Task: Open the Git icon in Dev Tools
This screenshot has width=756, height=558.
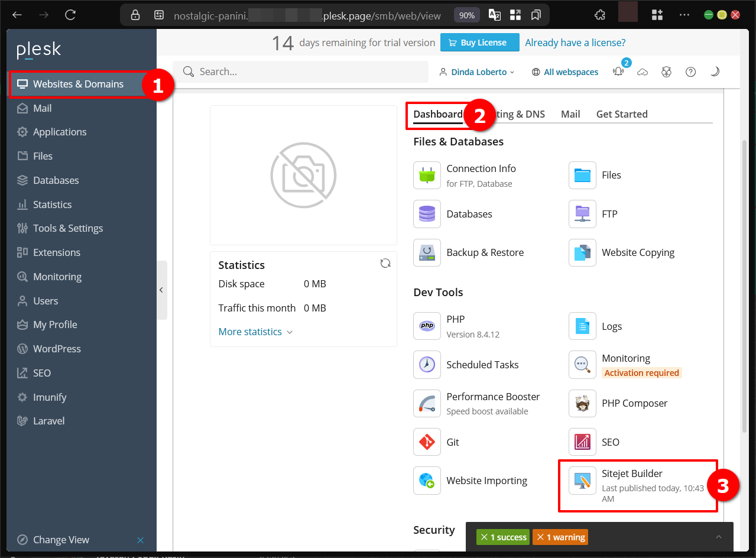Action: click(x=427, y=442)
